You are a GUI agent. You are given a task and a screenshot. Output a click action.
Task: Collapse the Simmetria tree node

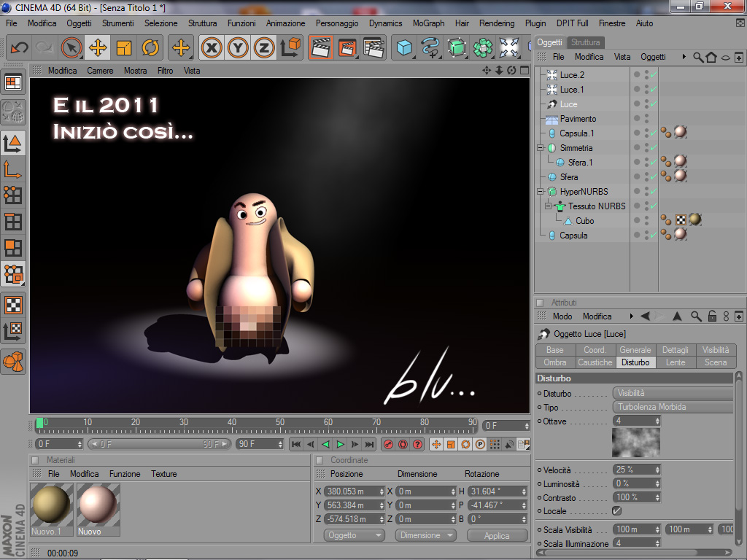coord(541,147)
